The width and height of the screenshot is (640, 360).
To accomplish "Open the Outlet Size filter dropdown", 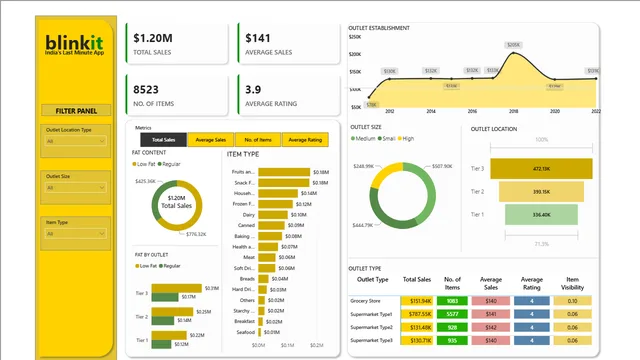I will click(x=76, y=188).
